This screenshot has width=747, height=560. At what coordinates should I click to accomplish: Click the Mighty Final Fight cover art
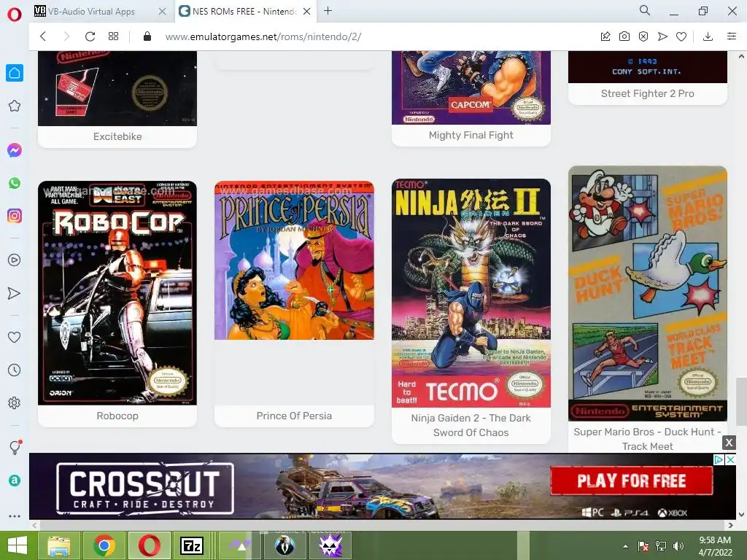pyautogui.click(x=471, y=87)
